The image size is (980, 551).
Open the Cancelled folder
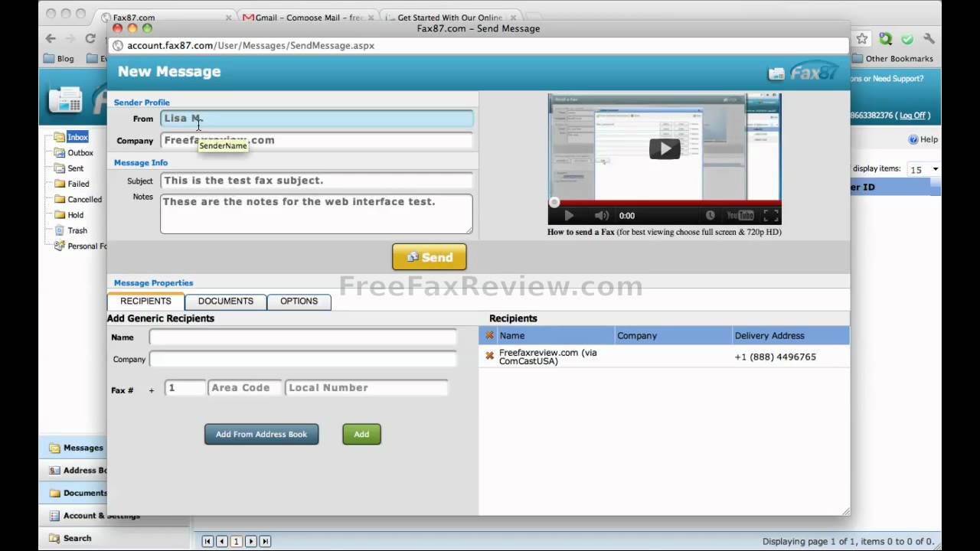pyautogui.click(x=84, y=199)
